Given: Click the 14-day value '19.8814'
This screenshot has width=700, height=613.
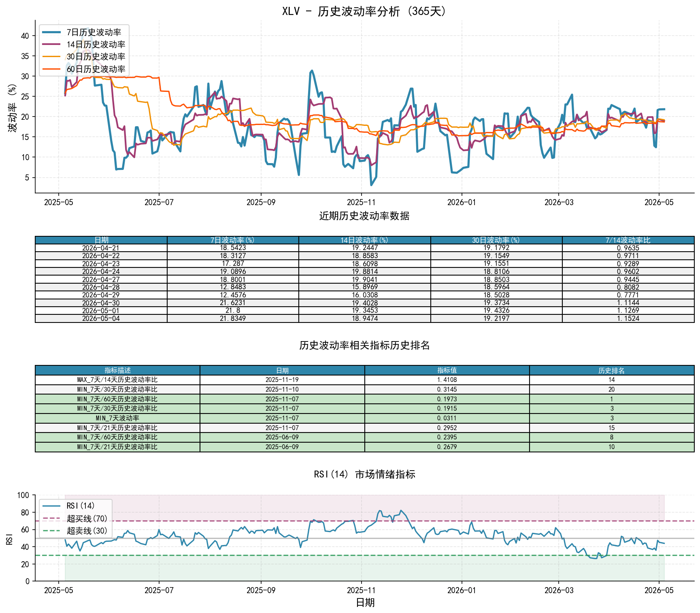Looking at the screenshot, I should pos(364,272).
